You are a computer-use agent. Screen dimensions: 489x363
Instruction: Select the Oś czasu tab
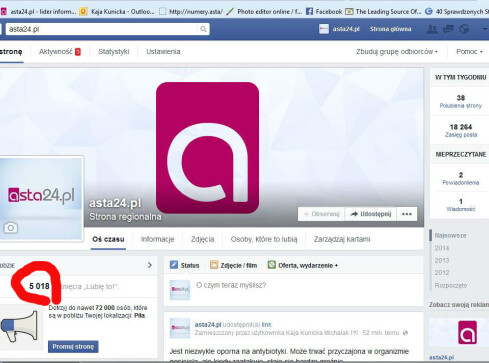point(108,239)
